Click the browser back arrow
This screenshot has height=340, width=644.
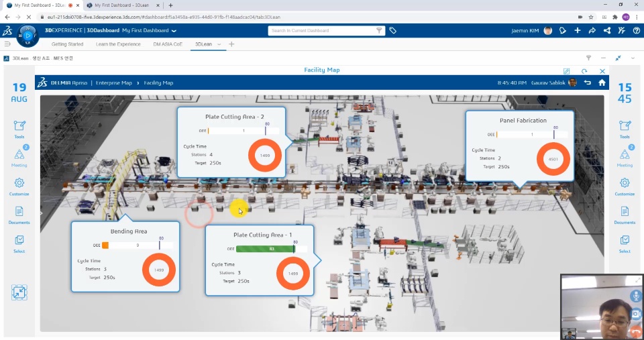pyautogui.click(x=7, y=17)
